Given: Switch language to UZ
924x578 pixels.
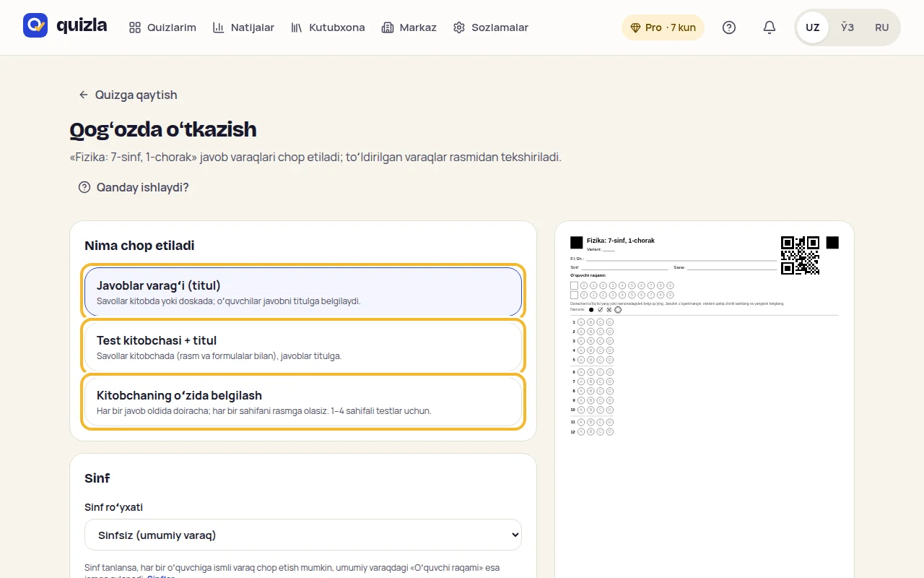Looking at the screenshot, I should (x=813, y=27).
